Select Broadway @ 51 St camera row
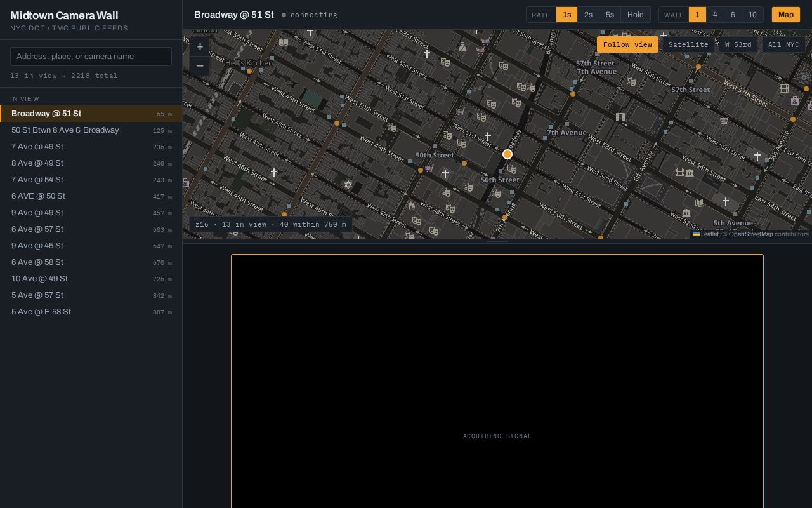The width and height of the screenshot is (812, 508). coord(91,114)
